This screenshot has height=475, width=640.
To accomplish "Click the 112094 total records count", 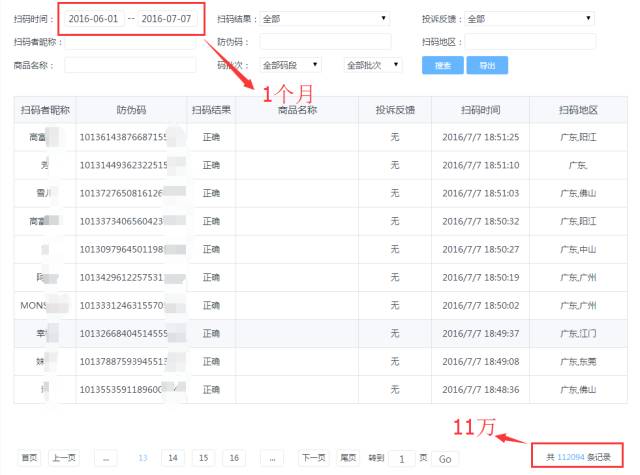I will click(571, 457).
